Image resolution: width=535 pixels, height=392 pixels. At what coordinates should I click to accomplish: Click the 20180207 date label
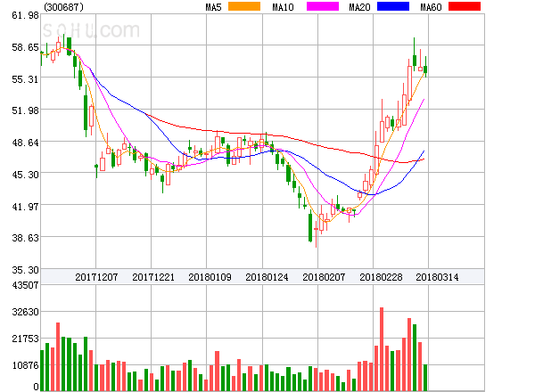(x=324, y=277)
